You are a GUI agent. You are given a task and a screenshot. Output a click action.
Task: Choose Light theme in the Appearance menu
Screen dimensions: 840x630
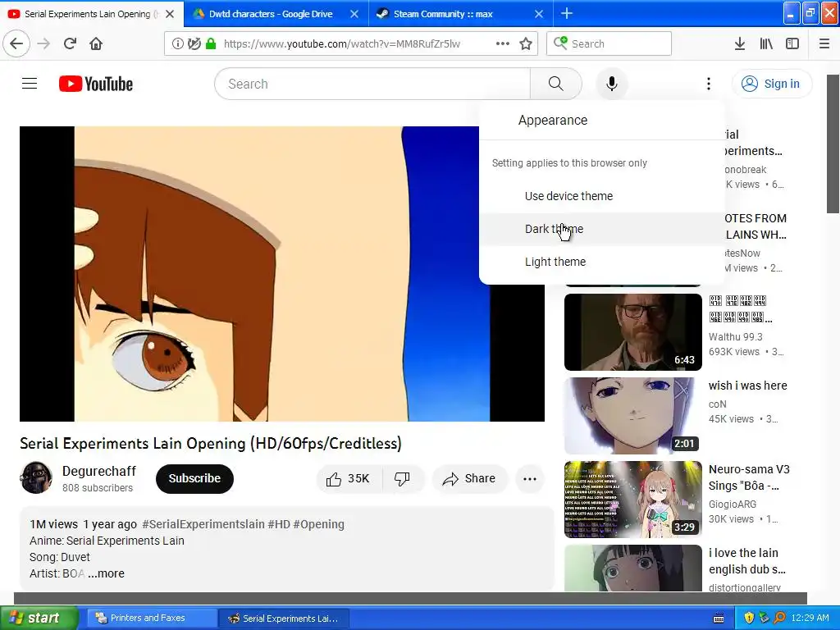601,262
